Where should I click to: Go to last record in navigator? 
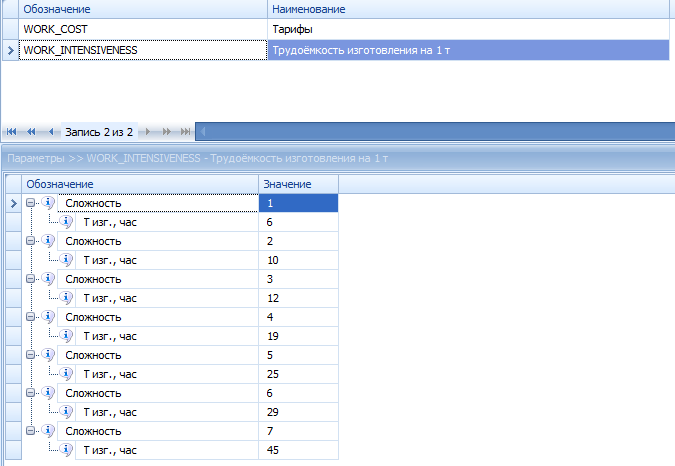click(185, 131)
